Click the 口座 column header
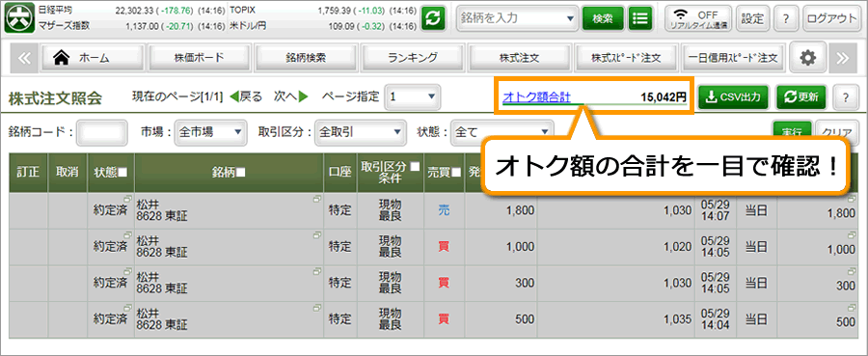868x356 pixels. (339, 172)
